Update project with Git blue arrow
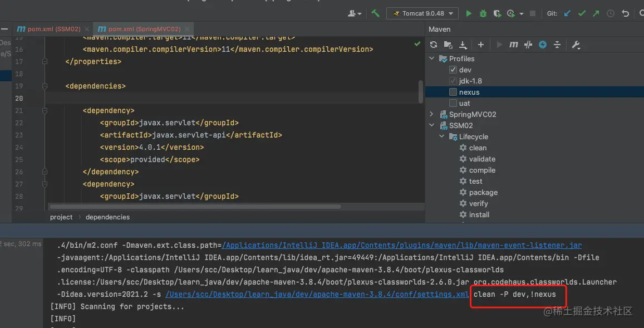Screen dimensions: 644x328 (567, 13)
